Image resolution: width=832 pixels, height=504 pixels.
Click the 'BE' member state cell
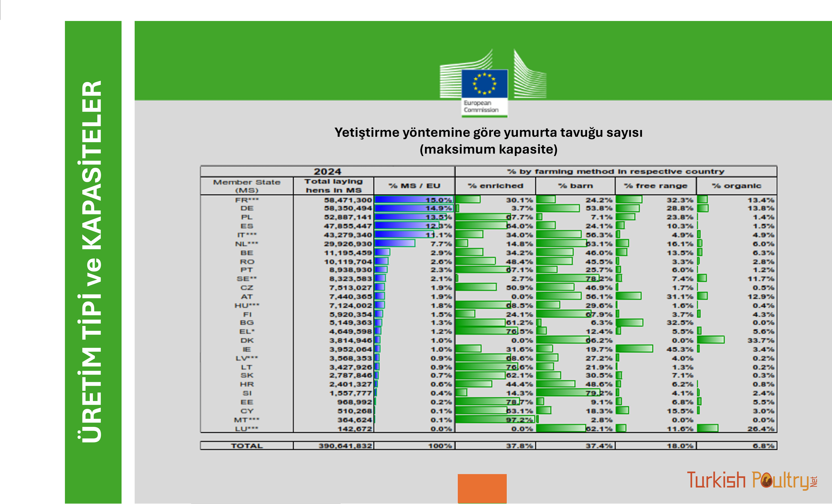click(x=247, y=253)
